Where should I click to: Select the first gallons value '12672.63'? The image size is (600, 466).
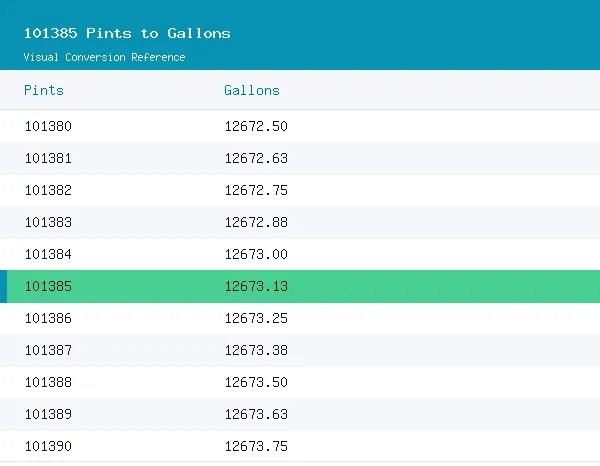coord(256,158)
